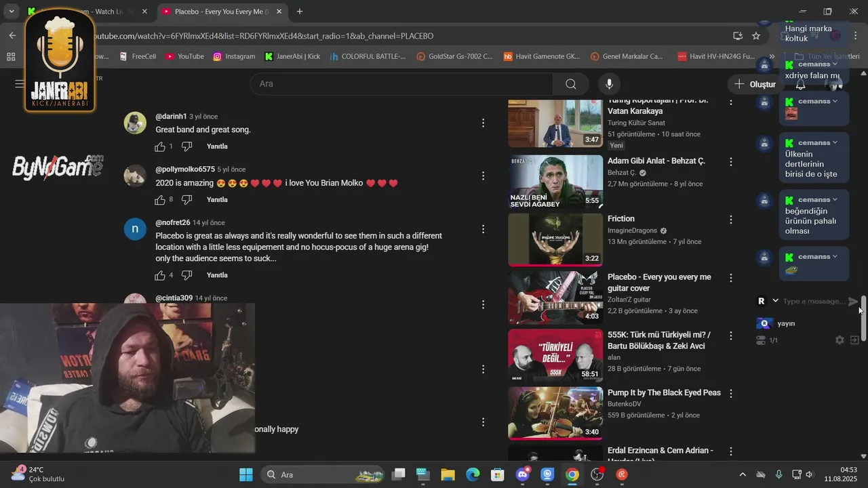Bookmark this page with star icon
868x488 pixels.
click(756, 36)
